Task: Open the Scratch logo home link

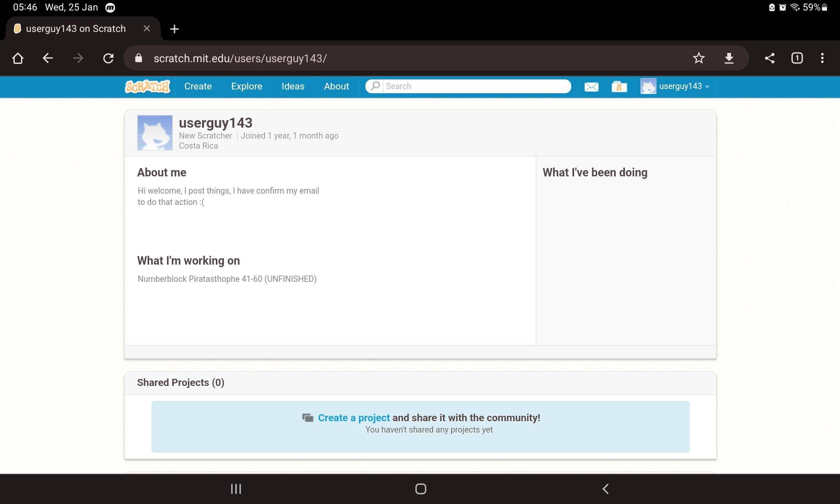Action: point(148,87)
